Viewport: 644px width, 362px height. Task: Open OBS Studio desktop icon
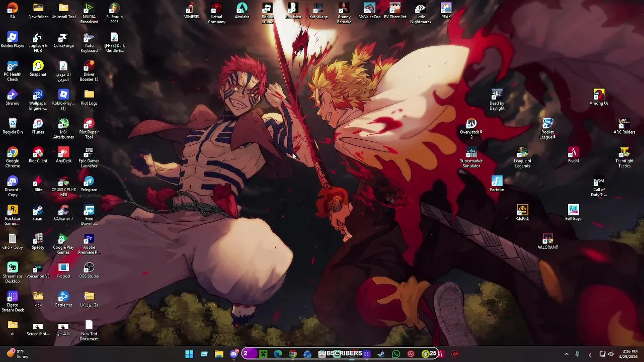pyautogui.click(x=89, y=270)
